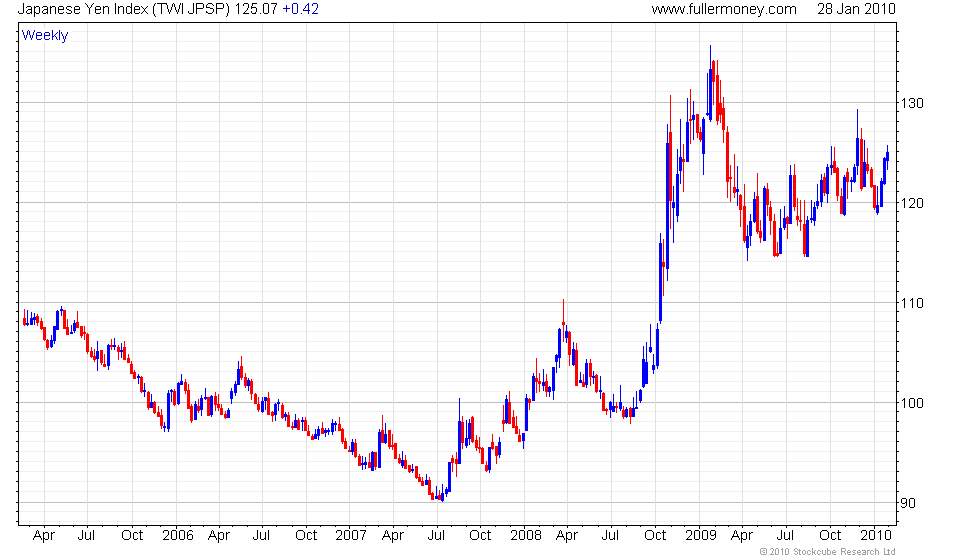Screen dimensions: 980x560
Task: Click the 90 y-axis label
Action: [908, 503]
